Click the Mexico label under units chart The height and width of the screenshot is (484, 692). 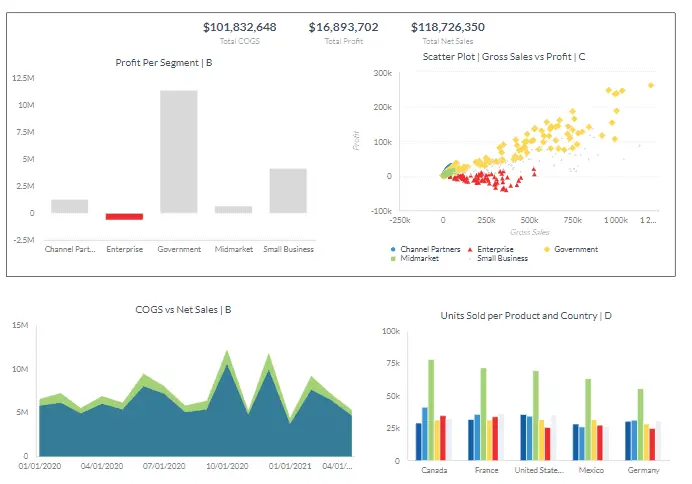click(591, 470)
